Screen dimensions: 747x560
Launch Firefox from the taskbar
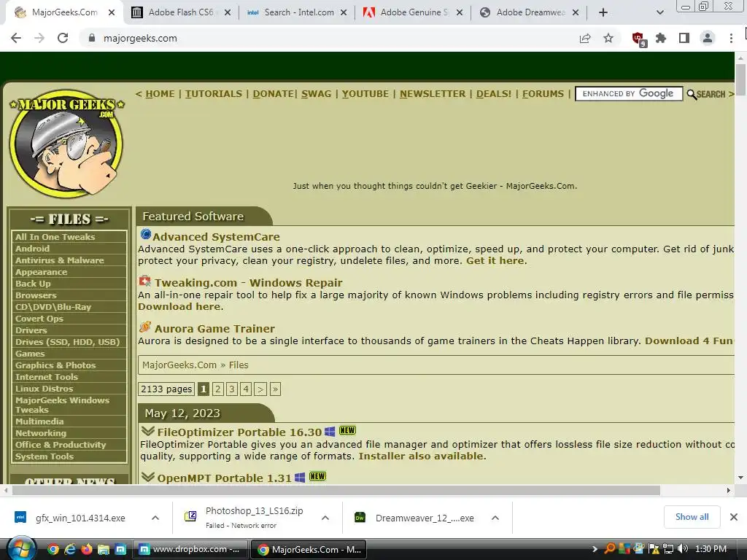coord(87,550)
